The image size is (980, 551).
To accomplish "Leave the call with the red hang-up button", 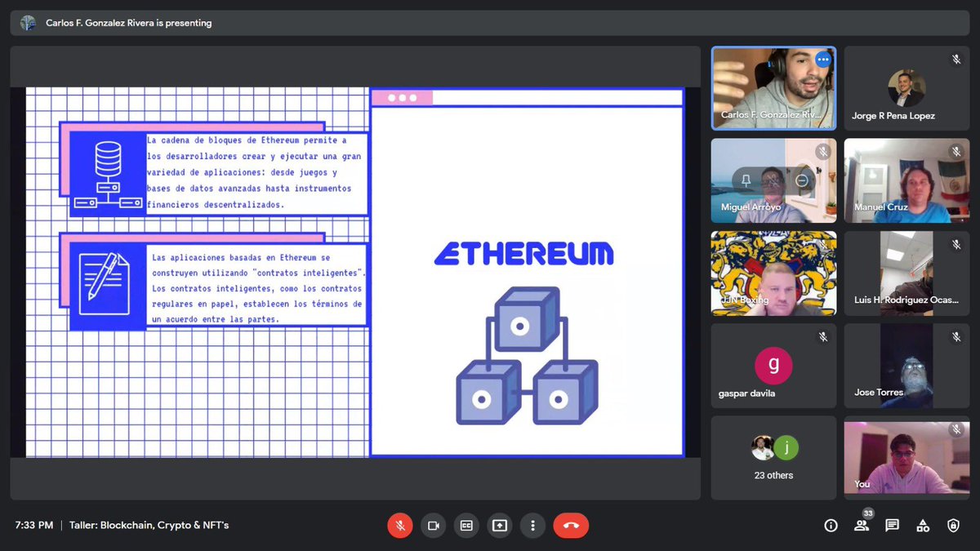I will pyautogui.click(x=572, y=525).
